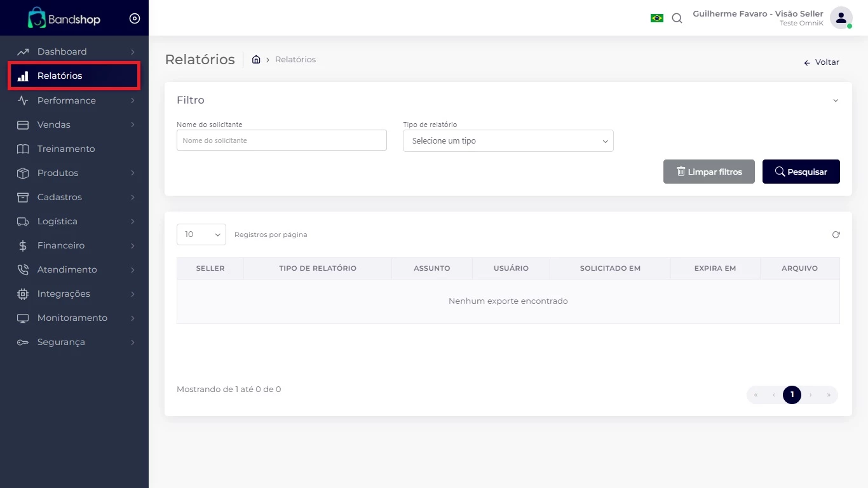
Task: Expand the Dashboard submenu
Action: pos(62,51)
